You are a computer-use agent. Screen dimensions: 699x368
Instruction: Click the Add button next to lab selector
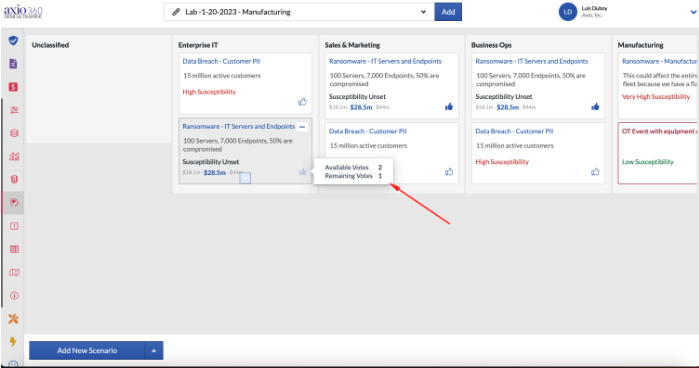coord(448,12)
